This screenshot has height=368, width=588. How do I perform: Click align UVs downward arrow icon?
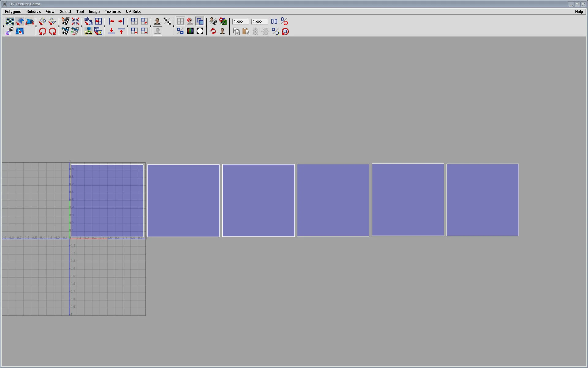click(111, 31)
